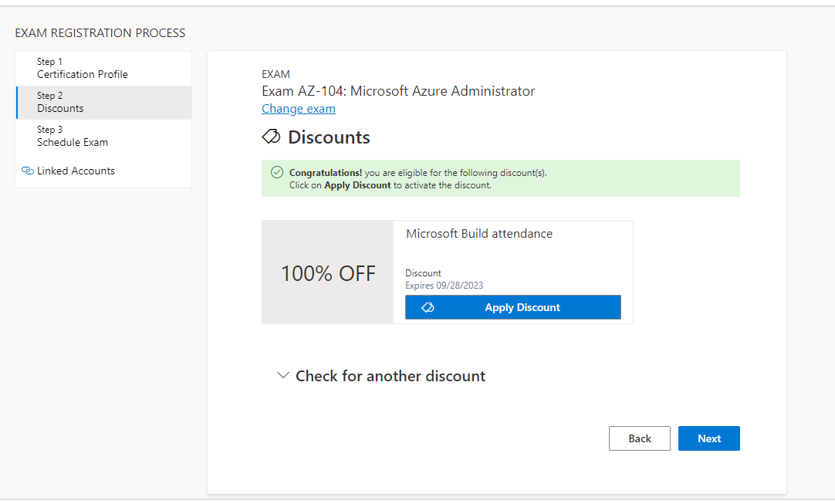Click Exam AZ-104 Microsoft Azure Administrator title

pyautogui.click(x=398, y=91)
